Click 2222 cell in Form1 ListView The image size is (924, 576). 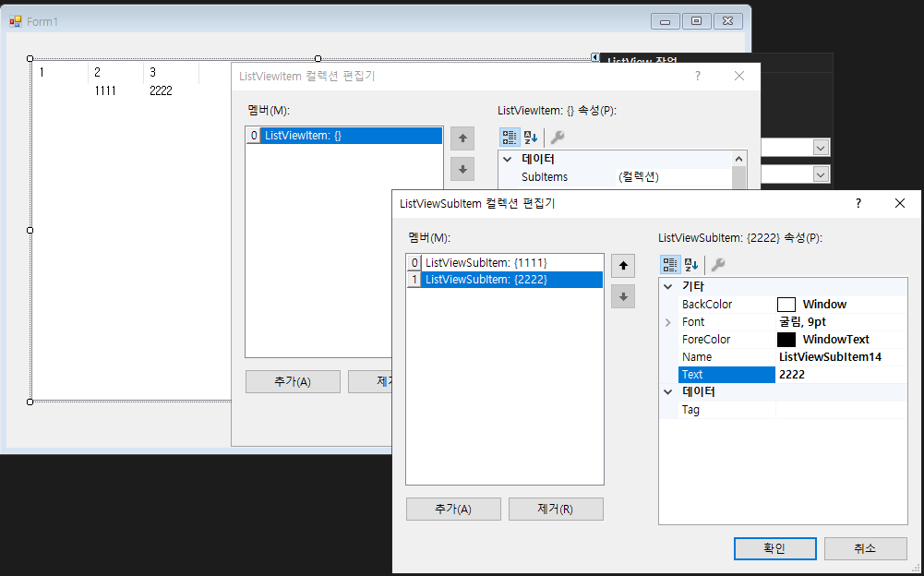point(161,90)
